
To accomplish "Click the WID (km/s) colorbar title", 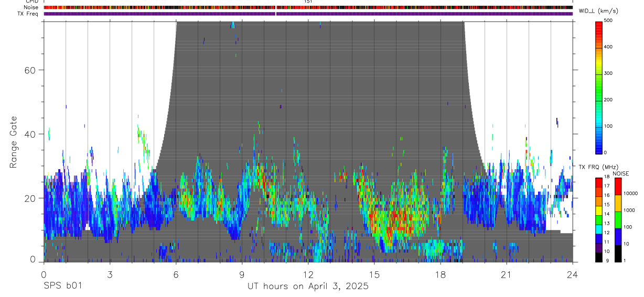I will 598,11.
